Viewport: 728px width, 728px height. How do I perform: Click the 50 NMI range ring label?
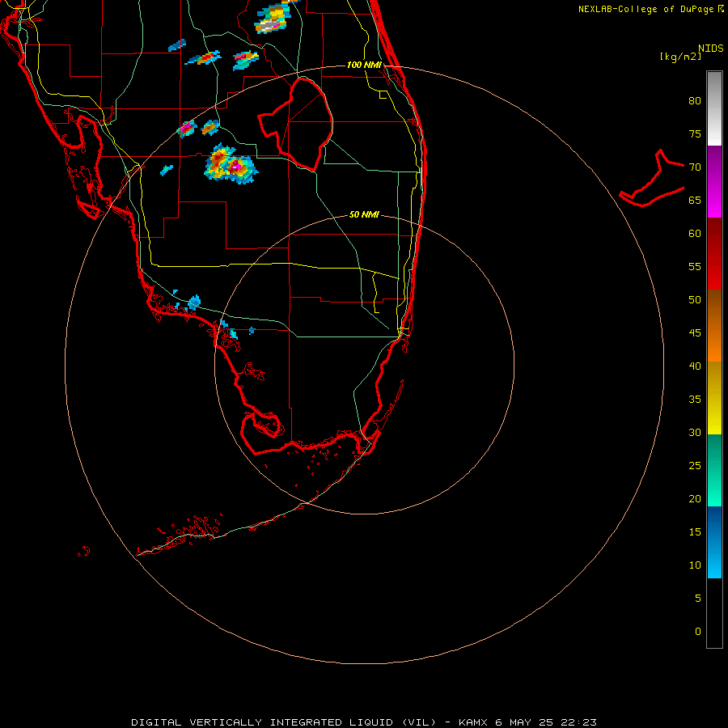tap(364, 214)
